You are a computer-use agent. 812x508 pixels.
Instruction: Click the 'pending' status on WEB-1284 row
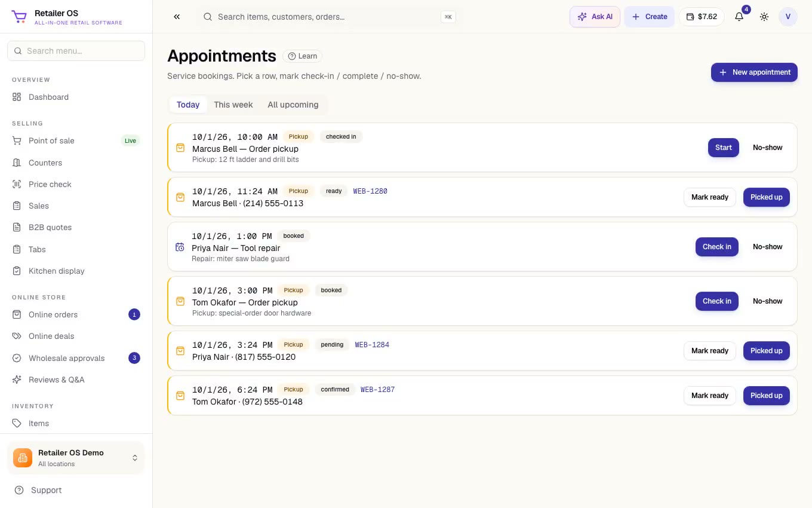click(332, 345)
